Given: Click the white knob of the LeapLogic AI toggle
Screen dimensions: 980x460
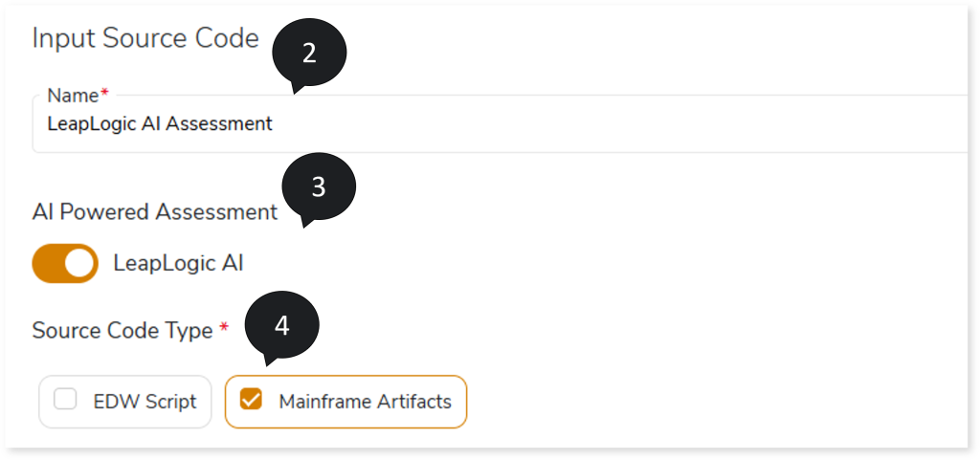Looking at the screenshot, I should point(79,263).
